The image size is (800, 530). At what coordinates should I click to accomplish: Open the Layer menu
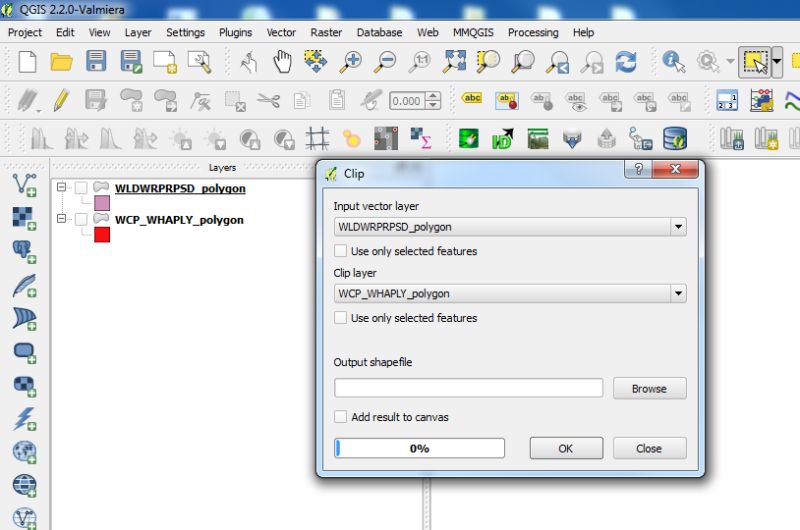138,32
